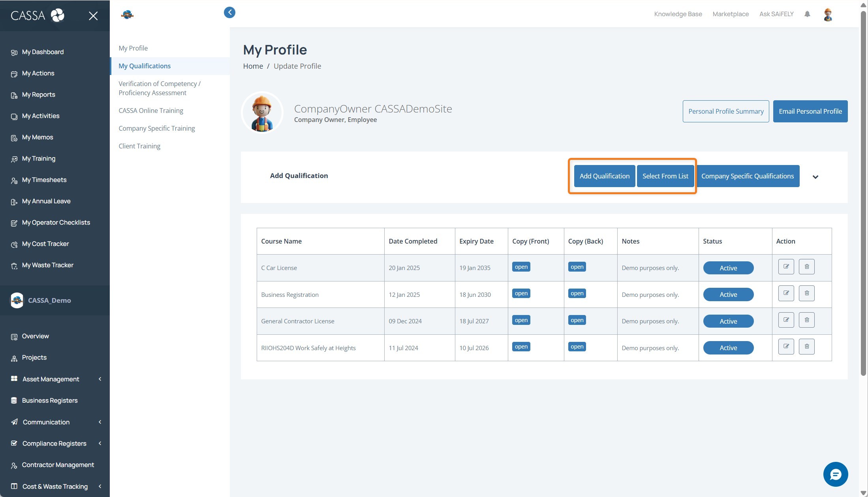The image size is (868, 497).
Task: Toggle Active status for C Car License
Action: pos(728,268)
